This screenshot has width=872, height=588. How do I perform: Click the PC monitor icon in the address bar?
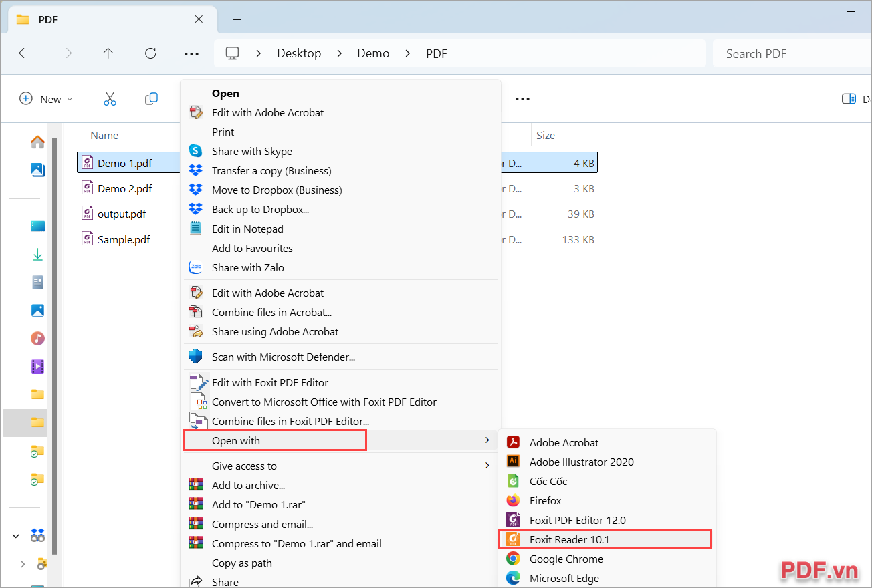(232, 53)
